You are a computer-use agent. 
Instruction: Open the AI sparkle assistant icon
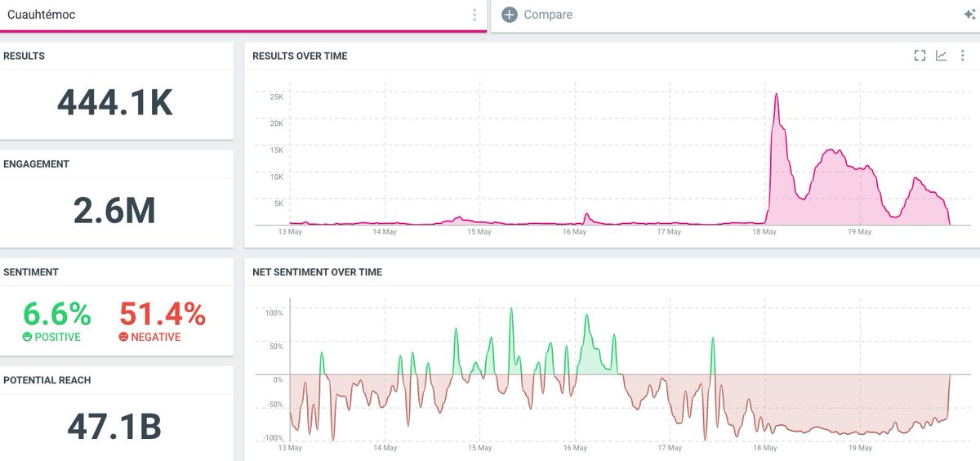tap(969, 15)
